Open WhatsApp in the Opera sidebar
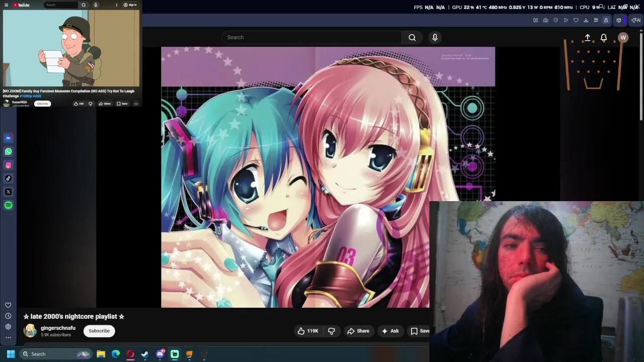The width and height of the screenshot is (644, 362). point(8,151)
